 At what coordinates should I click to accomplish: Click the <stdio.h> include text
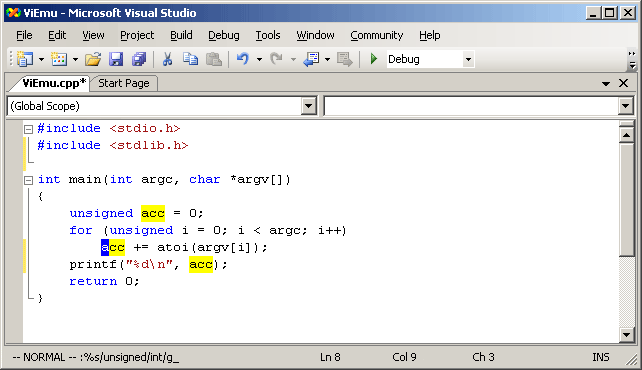pos(145,129)
